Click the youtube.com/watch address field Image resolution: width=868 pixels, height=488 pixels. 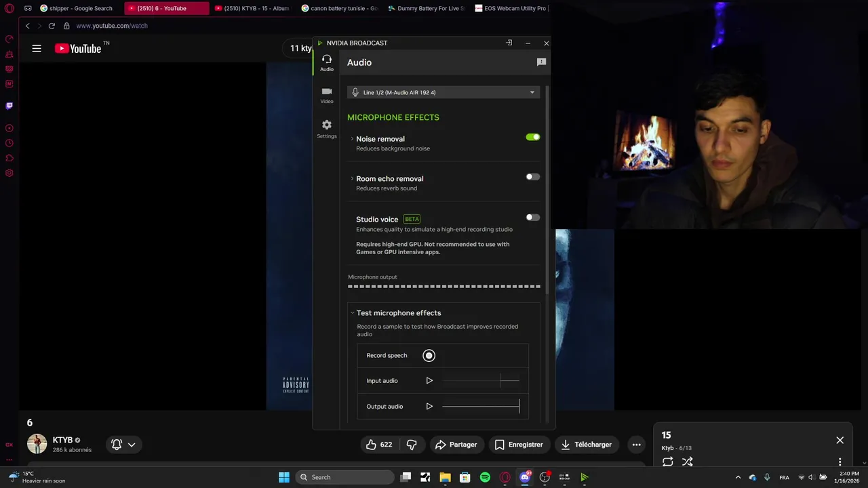tap(112, 26)
